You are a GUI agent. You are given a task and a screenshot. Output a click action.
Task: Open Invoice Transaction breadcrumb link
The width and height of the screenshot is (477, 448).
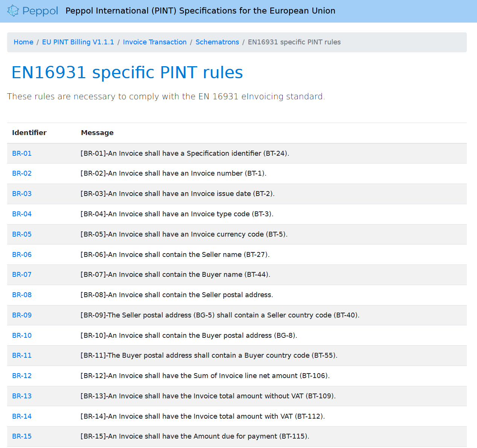tap(155, 42)
